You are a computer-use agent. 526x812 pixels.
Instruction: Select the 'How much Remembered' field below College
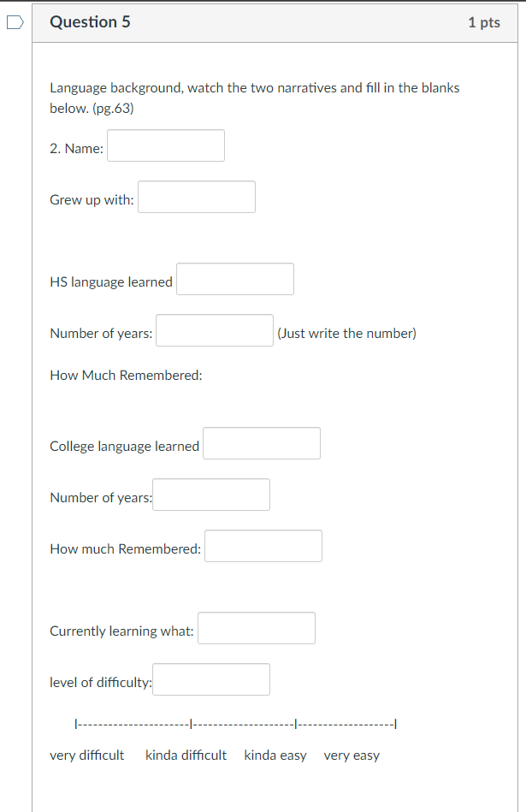(263, 546)
